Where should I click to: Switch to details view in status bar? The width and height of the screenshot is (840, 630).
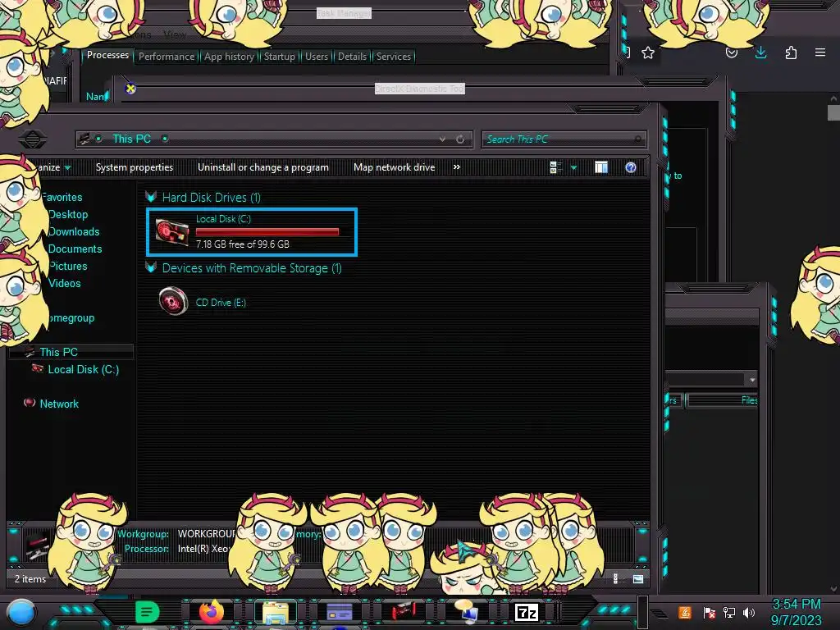click(x=615, y=579)
